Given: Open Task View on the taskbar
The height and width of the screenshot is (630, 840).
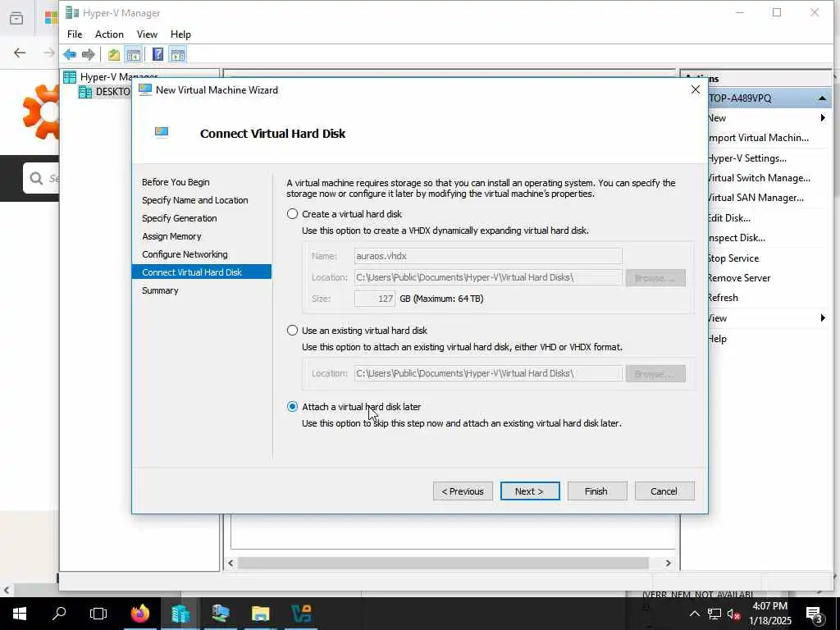Looking at the screenshot, I should pos(98,614).
